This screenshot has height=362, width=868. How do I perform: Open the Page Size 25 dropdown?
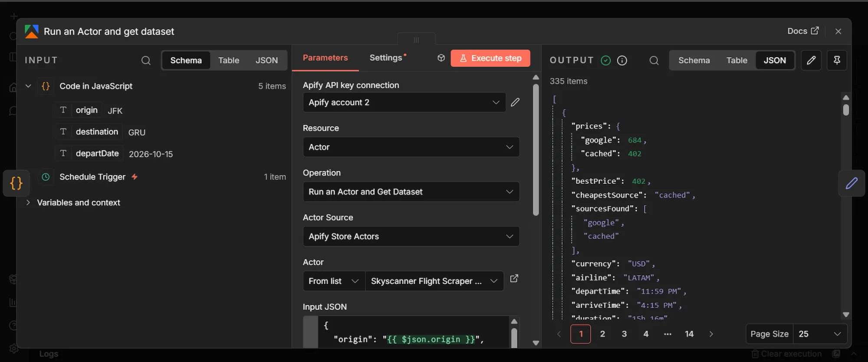pyautogui.click(x=820, y=334)
